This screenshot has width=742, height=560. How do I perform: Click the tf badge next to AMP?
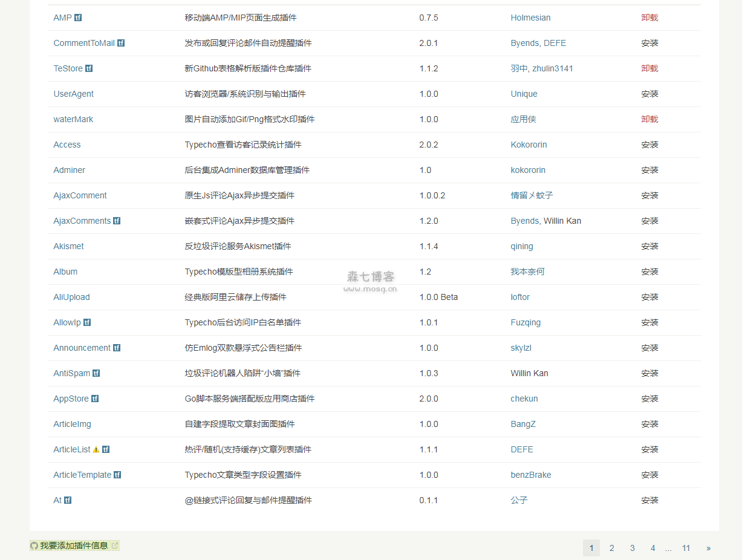coord(78,18)
